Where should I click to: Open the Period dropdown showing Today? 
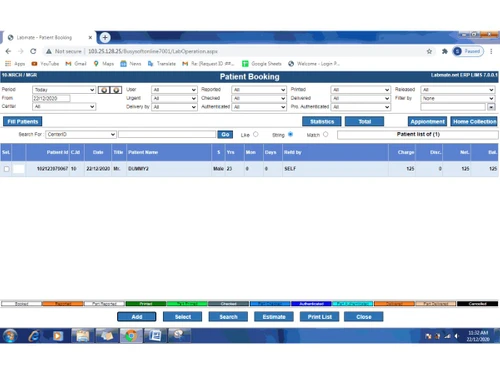coord(64,90)
